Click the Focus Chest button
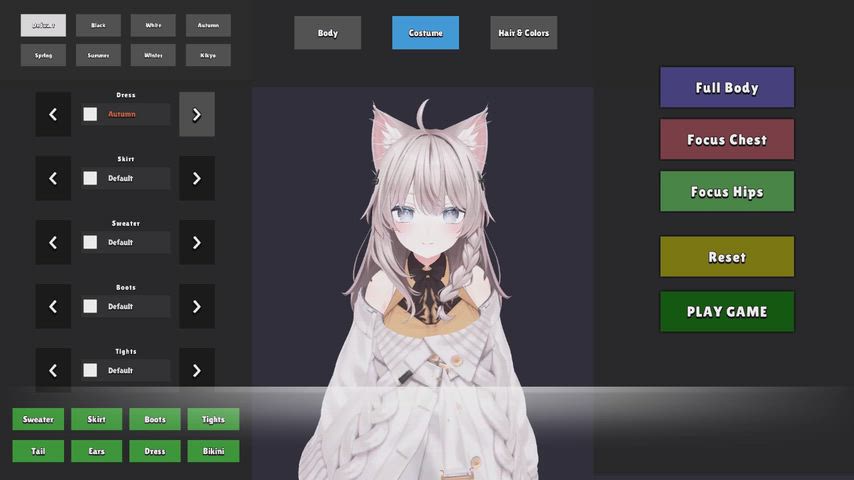The height and width of the screenshot is (480, 854). (727, 139)
